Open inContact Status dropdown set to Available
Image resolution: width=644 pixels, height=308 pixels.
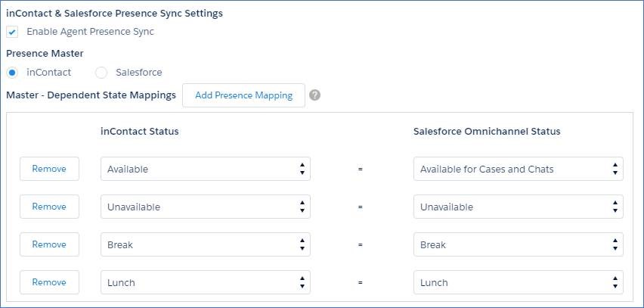pyautogui.click(x=206, y=169)
